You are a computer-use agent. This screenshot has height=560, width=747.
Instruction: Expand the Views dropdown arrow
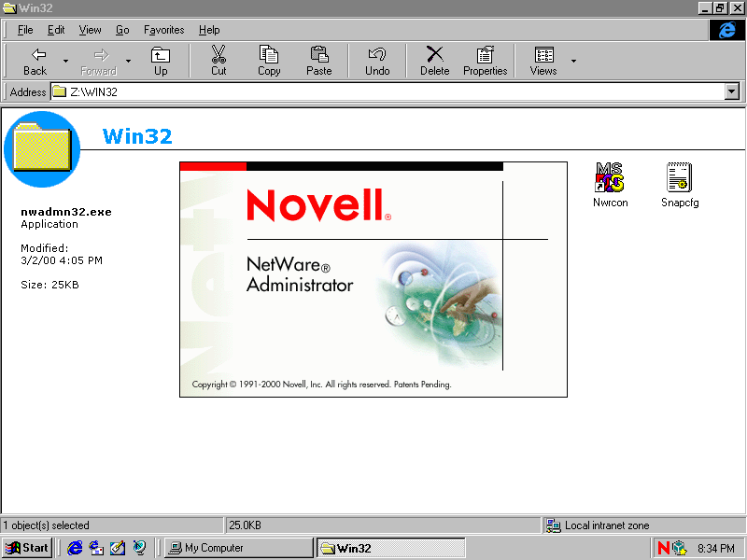tap(573, 62)
